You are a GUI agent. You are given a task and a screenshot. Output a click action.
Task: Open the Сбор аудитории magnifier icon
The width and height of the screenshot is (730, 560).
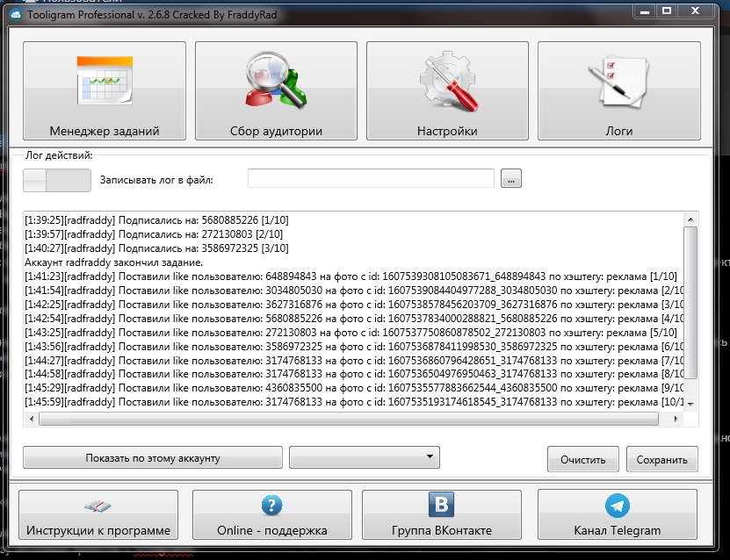click(276, 80)
